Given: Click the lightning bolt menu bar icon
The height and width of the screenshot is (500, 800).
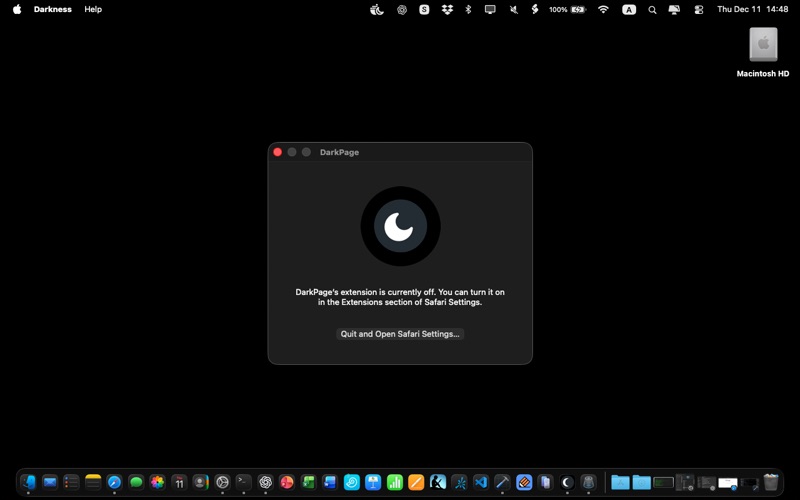Looking at the screenshot, I should tap(535, 9).
